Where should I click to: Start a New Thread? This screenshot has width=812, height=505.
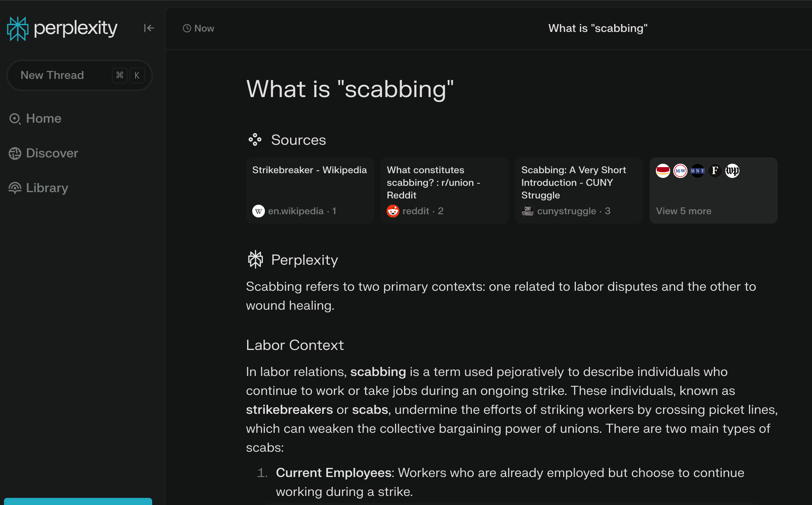(x=79, y=75)
